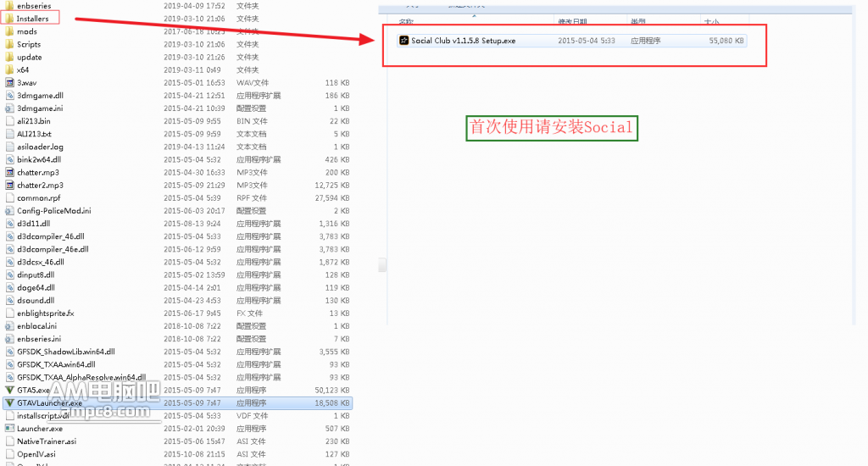This screenshot has width=868, height=466.
Task: Click the chatter2.mp3 audio icon
Action: [9, 185]
